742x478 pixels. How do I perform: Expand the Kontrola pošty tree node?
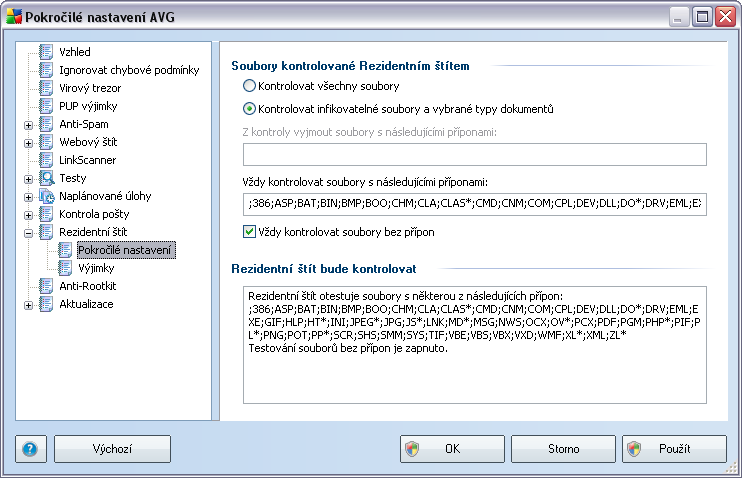[x=28, y=215]
